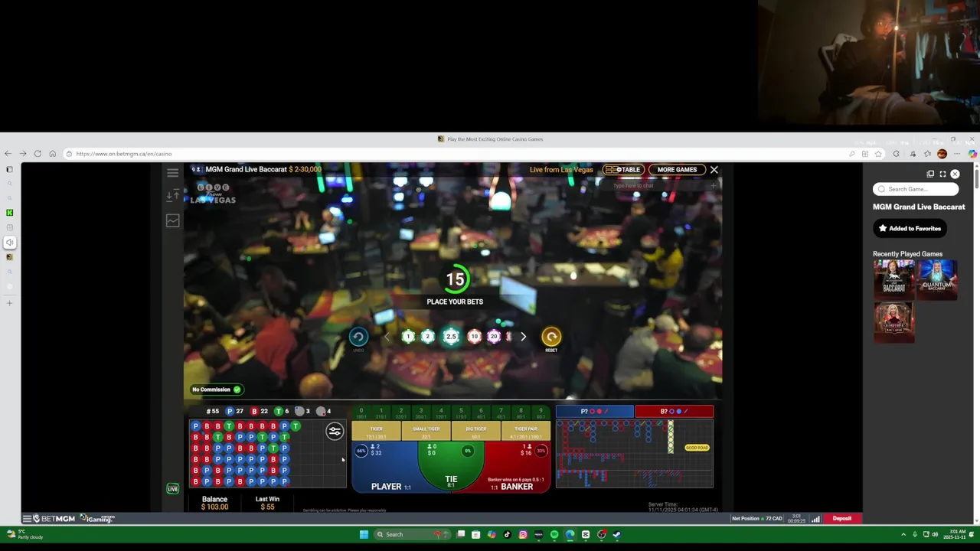Bet on the 9 tie number cell
980x551 pixels.
[x=541, y=412]
